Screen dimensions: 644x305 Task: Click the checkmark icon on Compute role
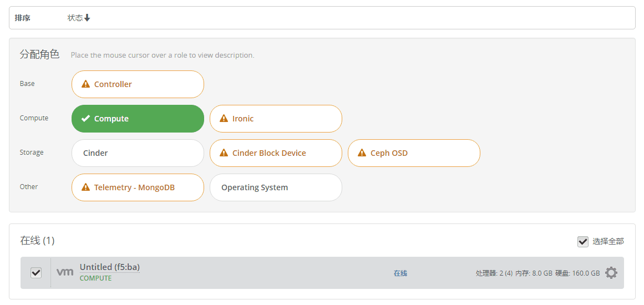[85, 119]
